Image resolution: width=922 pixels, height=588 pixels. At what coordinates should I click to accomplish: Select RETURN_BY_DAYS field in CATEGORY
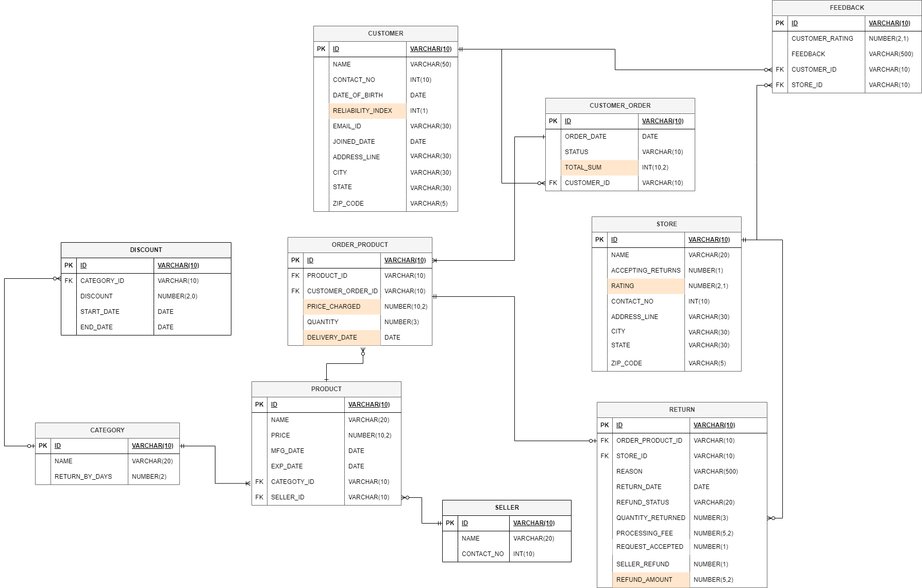click(x=83, y=477)
